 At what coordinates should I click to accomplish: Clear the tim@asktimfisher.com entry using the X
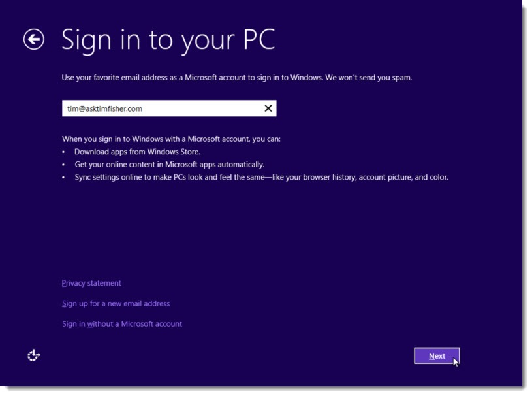pyautogui.click(x=267, y=108)
